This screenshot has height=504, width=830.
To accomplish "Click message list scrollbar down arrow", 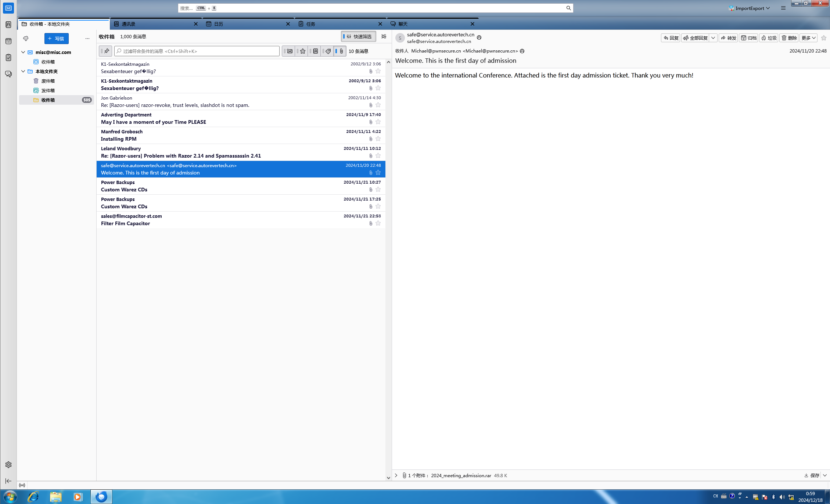I will click(388, 478).
